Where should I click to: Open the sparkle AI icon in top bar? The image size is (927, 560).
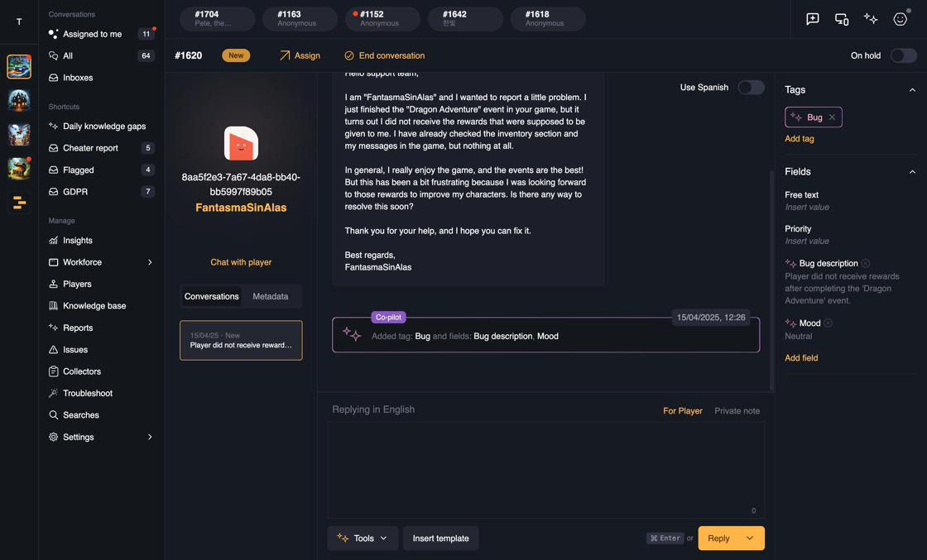[871, 19]
